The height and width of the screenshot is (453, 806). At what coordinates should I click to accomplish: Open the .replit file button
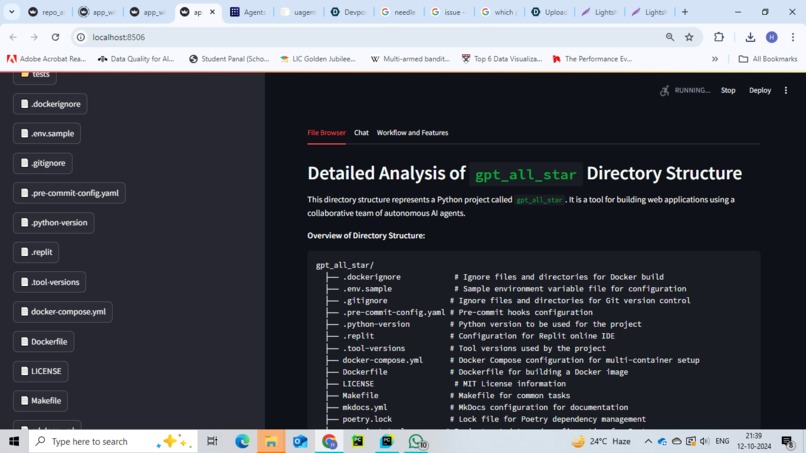click(36, 252)
